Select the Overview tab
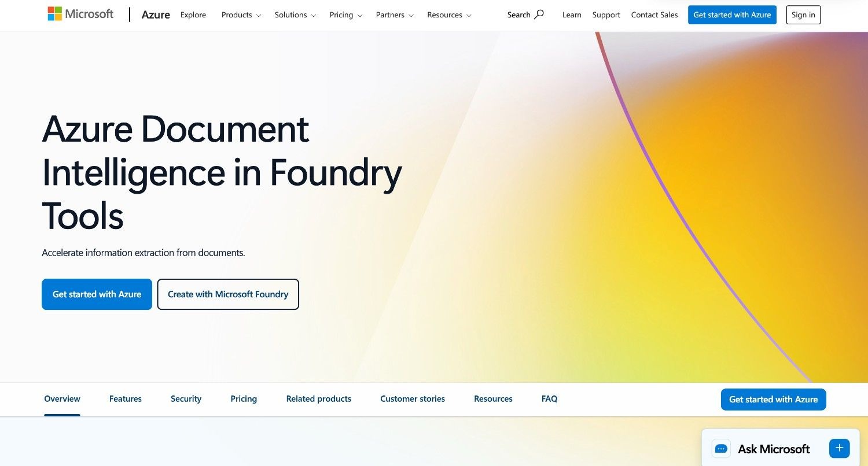This screenshot has height=466, width=868. click(62, 399)
